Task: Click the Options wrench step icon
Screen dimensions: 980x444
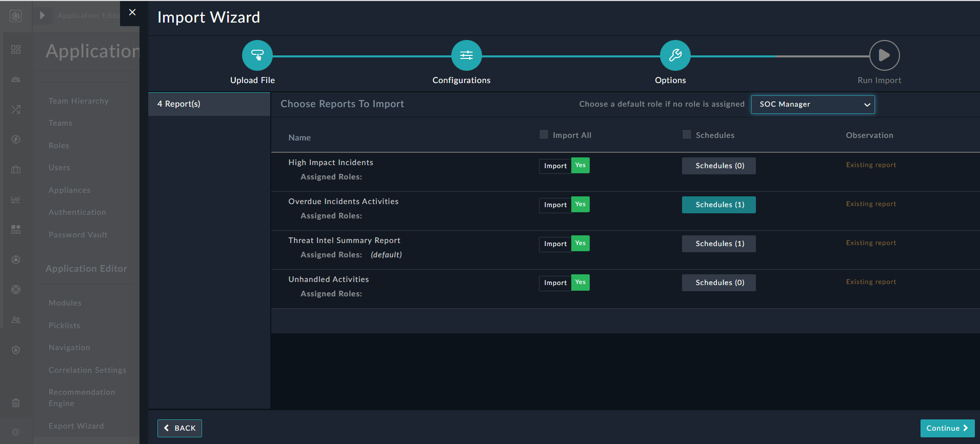Action: pyautogui.click(x=675, y=55)
